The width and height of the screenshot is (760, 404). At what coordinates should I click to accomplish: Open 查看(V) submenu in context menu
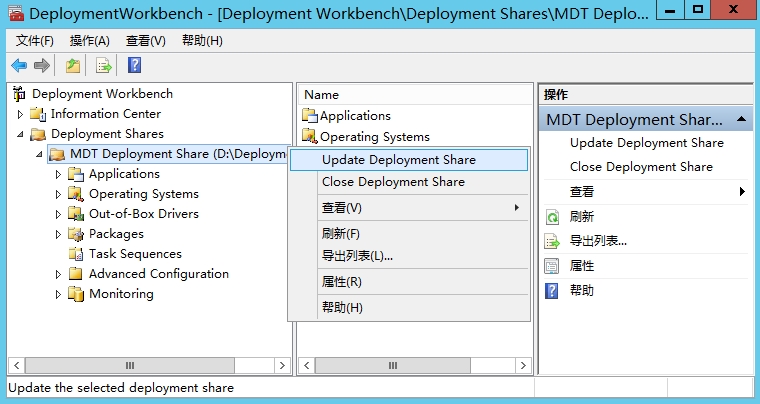[x=409, y=208]
